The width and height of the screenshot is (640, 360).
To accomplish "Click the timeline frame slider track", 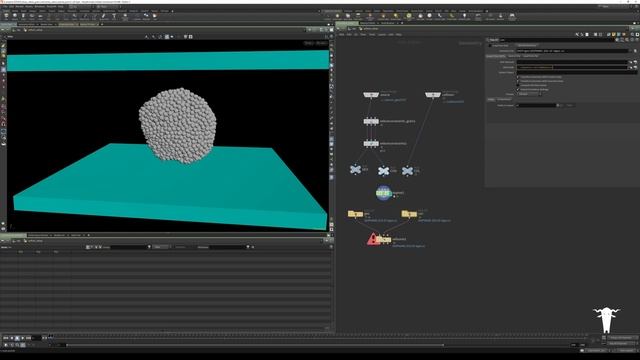I will 319,337.
